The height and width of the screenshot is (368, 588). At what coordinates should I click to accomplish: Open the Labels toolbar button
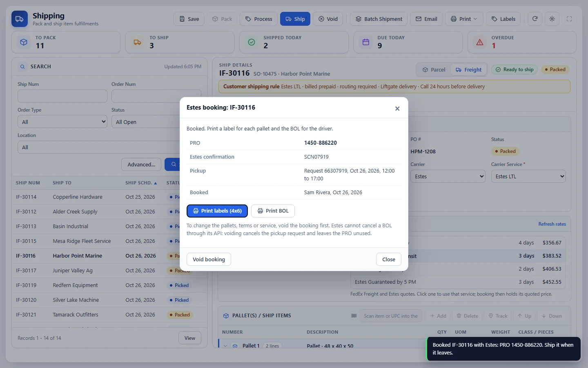tap(503, 19)
